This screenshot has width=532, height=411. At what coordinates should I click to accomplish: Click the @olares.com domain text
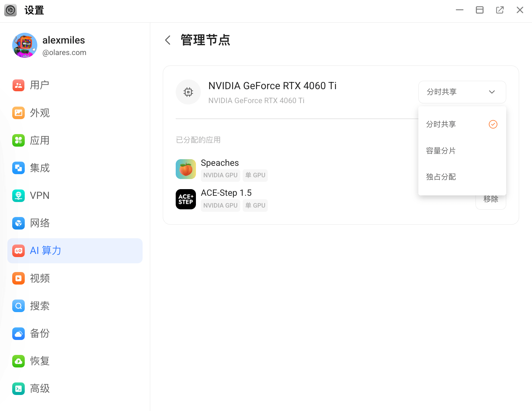64,53
